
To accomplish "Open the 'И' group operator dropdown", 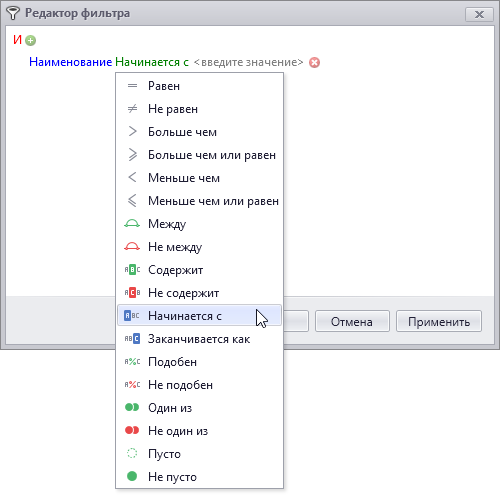I will (x=17, y=40).
